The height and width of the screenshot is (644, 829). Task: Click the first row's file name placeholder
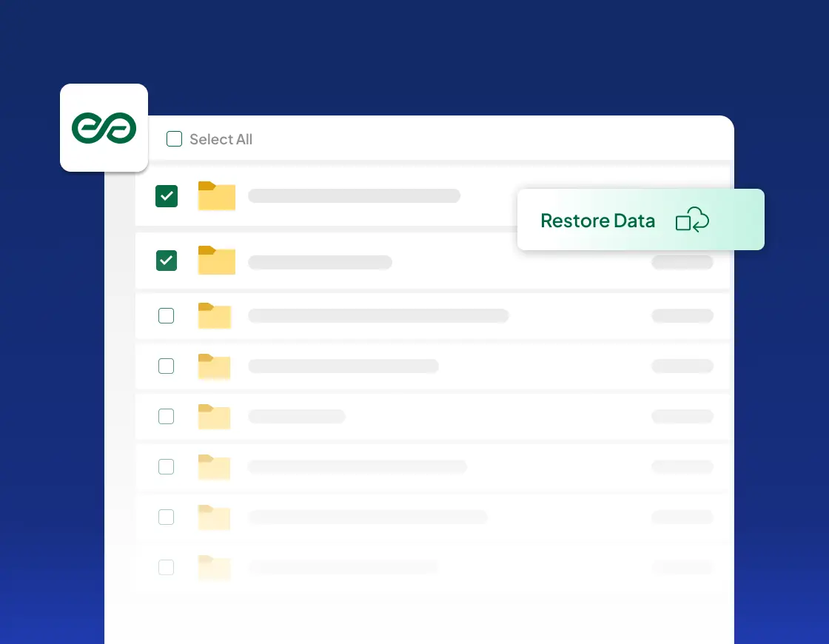(354, 196)
